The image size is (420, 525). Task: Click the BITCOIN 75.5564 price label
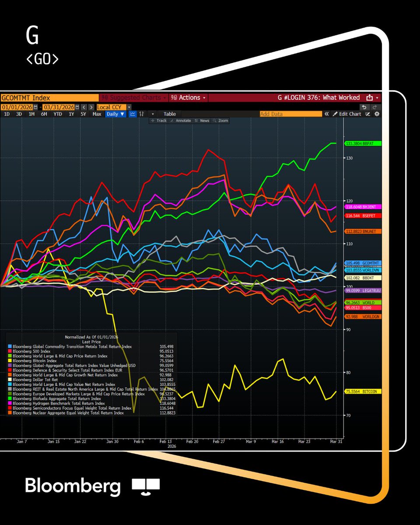[363, 391]
